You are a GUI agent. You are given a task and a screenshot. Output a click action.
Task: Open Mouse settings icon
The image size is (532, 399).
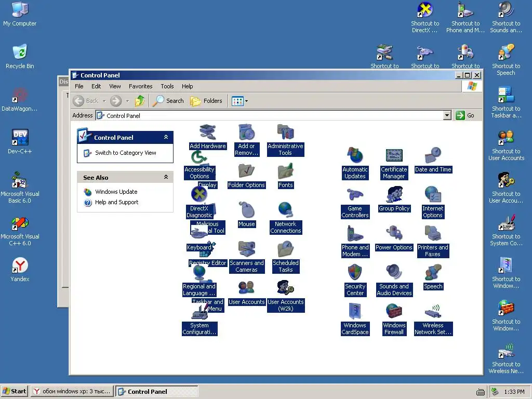click(246, 210)
